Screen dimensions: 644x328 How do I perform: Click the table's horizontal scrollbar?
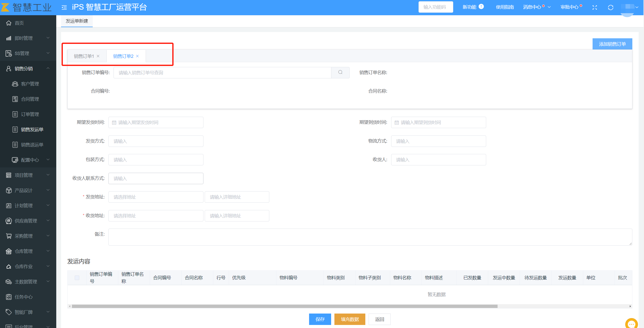[284, 306]
